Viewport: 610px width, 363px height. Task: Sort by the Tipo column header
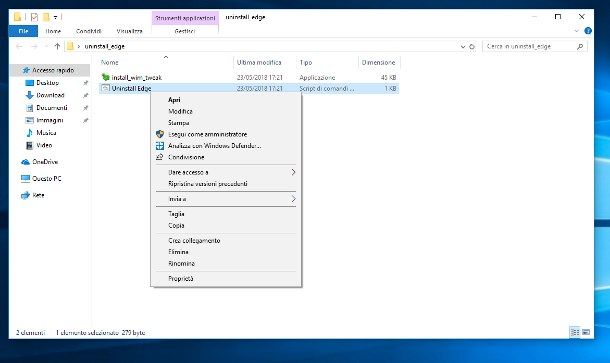click(x=306, y=62)
